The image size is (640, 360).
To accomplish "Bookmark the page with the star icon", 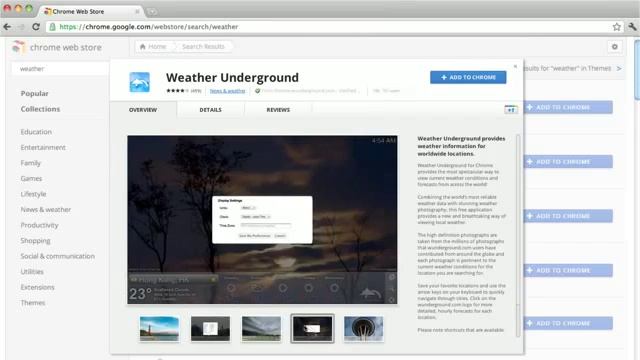I will pyautogui.click(x=616, y=27).
